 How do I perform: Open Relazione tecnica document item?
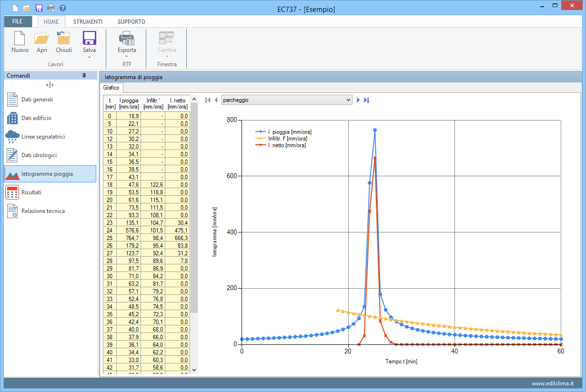[x=43, y=211]
